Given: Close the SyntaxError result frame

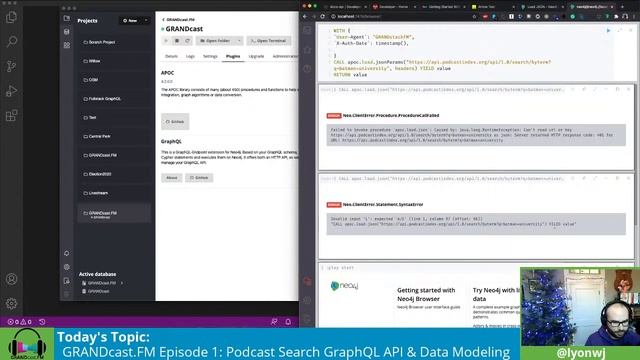Looking at the screenshot, I should [629, 178].
